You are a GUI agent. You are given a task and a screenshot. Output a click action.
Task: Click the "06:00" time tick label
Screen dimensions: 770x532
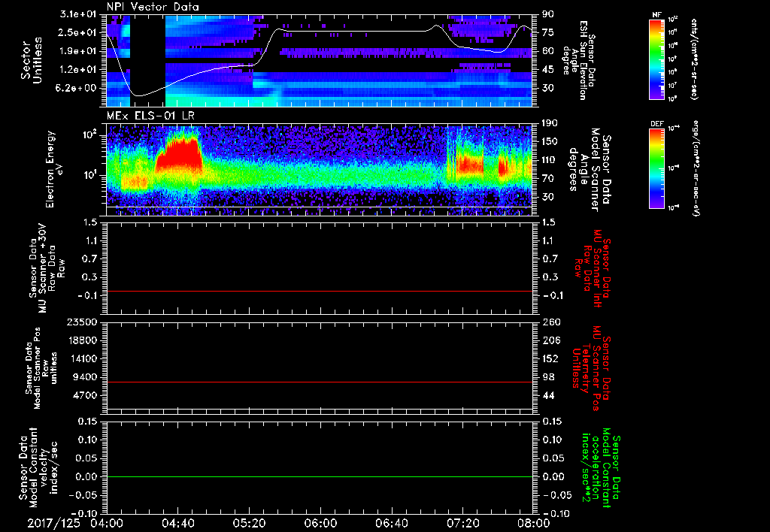click(x=320, y=523)
